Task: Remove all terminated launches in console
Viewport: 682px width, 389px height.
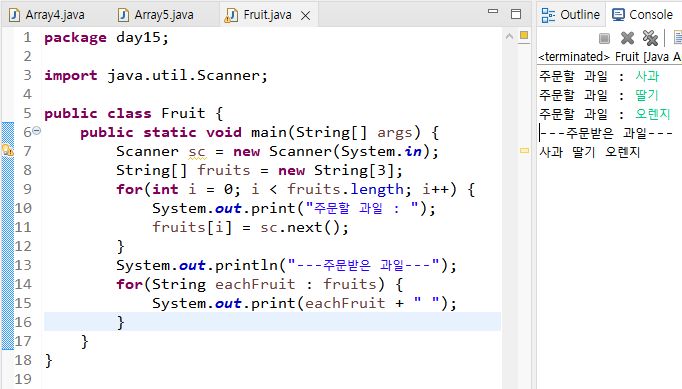Action: pyautogui.click(x=650, y=38)
